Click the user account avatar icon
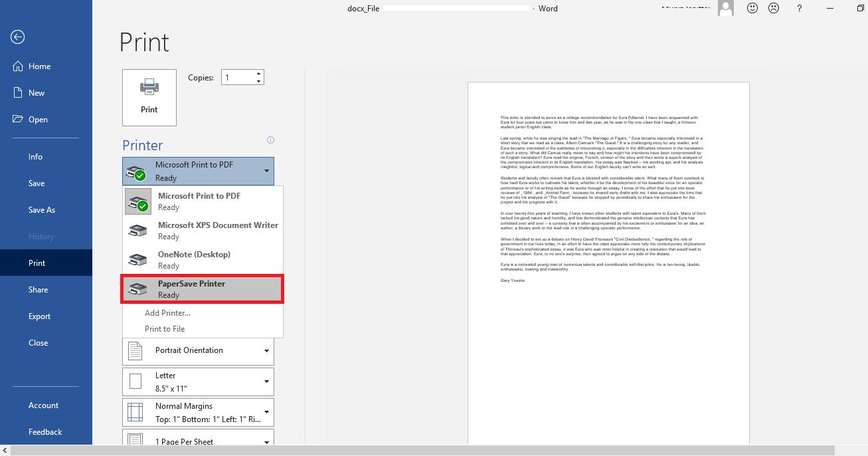 [726, 9]
